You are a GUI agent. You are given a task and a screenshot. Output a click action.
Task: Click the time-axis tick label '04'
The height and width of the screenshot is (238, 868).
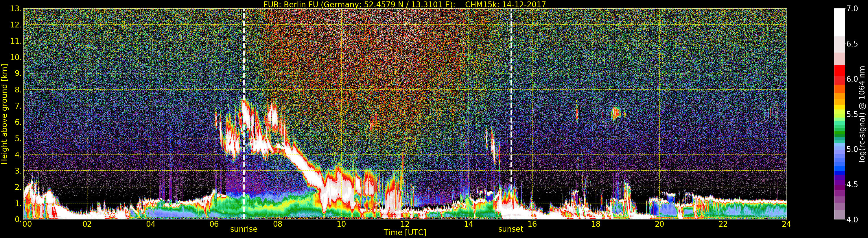coord(151,224)
